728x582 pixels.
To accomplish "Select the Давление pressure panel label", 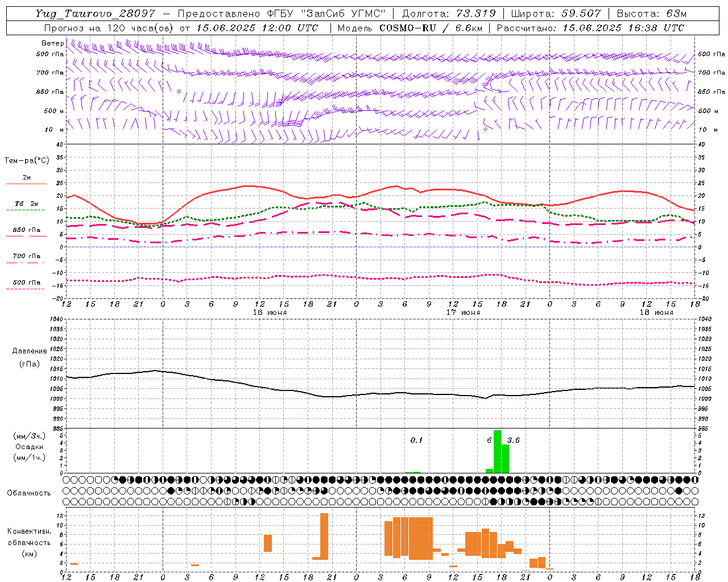I will coord(30,351).
